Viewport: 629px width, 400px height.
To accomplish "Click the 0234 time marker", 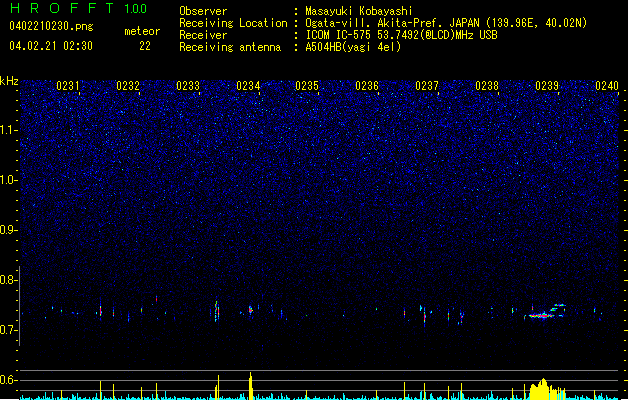I will pos(248,86).
